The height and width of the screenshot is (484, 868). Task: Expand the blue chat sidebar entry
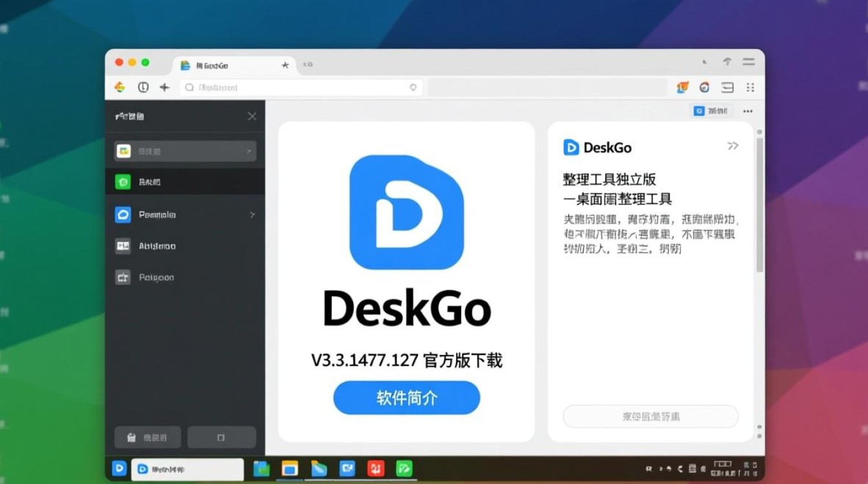[x=253, y=214]
